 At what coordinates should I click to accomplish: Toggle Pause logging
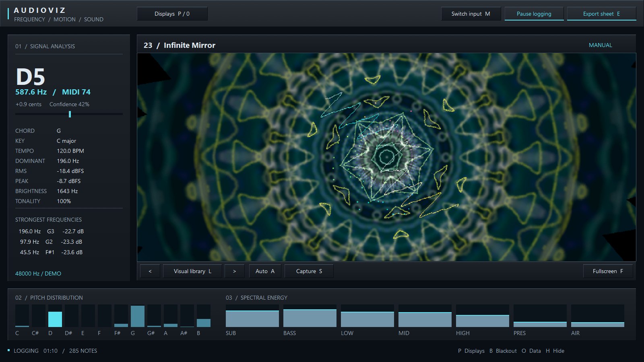coord(534,14)
